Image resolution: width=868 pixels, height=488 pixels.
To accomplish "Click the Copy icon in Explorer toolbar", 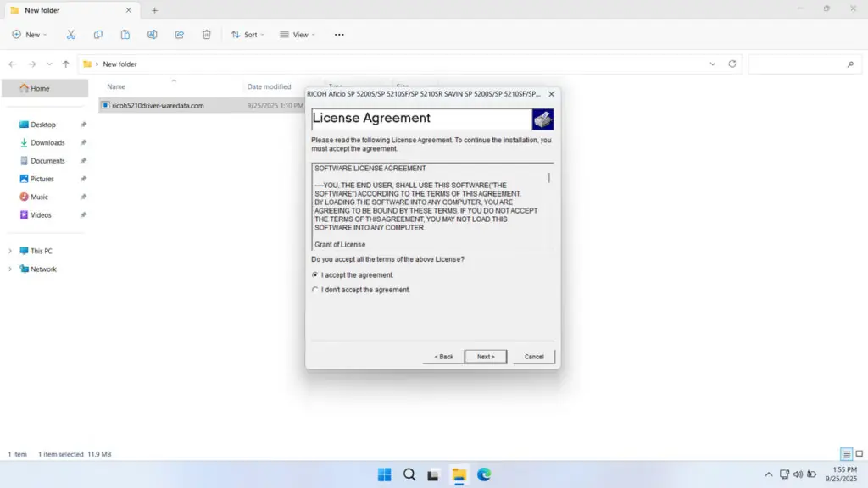I will click(x=98, y=34).
